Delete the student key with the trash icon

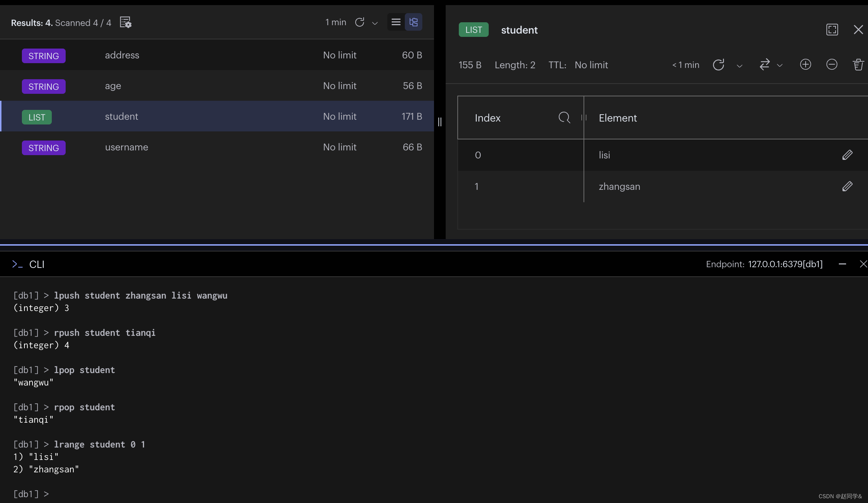tap(858, 65)
